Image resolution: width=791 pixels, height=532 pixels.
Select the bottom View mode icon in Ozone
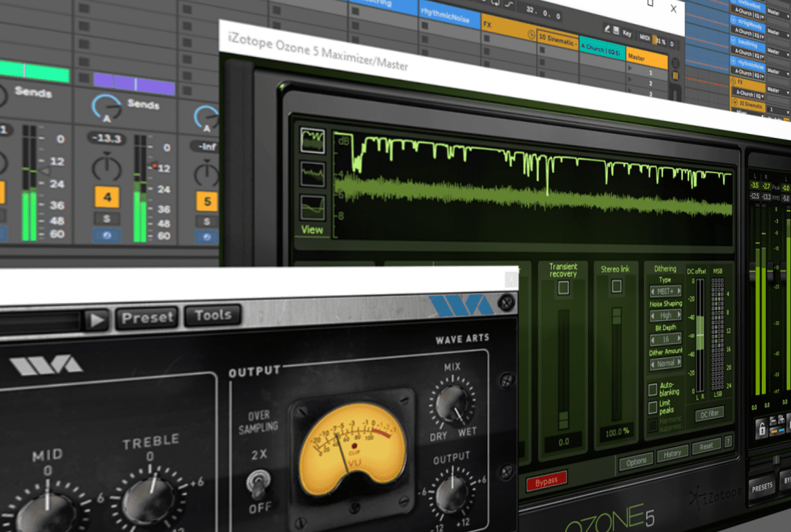pos(312,208)
